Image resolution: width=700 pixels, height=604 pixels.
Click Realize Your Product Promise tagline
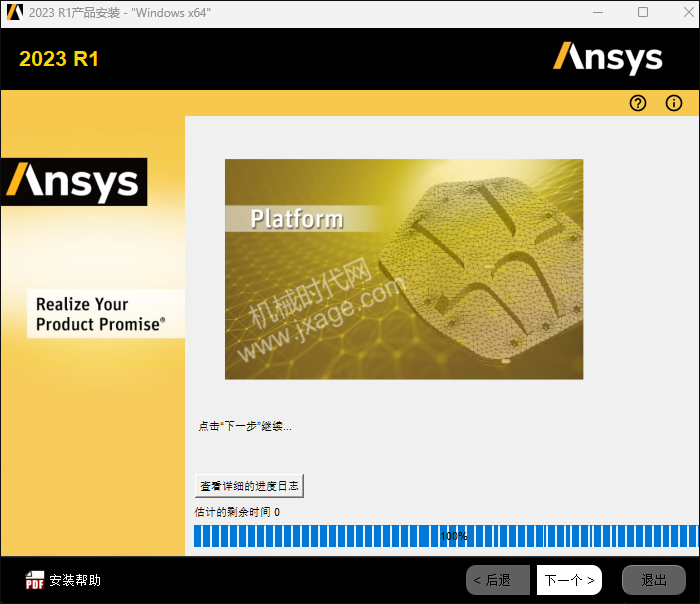coord(100,314)
